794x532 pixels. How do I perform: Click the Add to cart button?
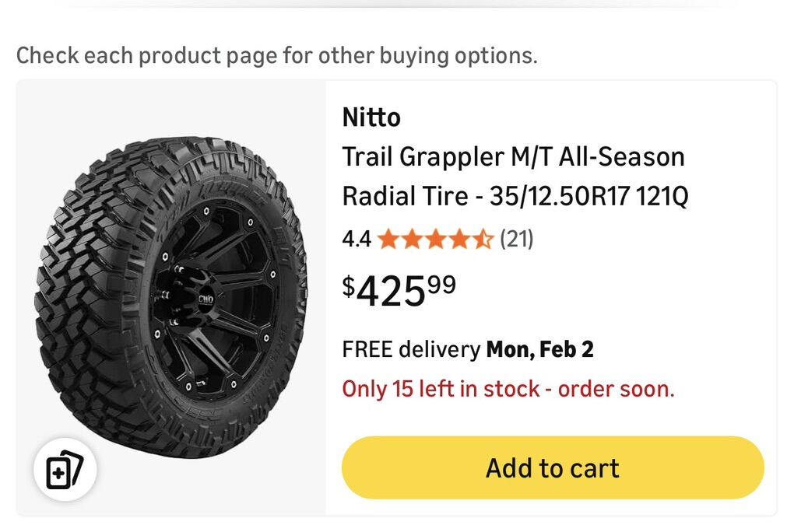[553, 467]
